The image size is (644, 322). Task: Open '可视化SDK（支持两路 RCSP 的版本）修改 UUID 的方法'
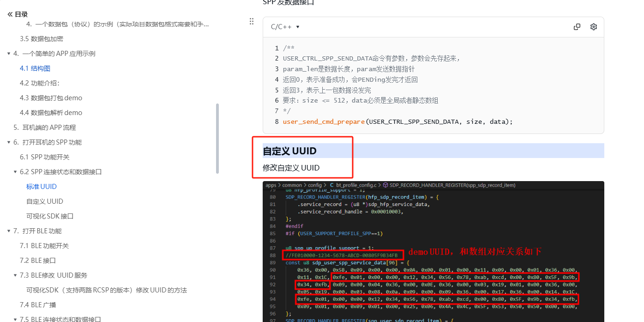(x=107, y=290)
